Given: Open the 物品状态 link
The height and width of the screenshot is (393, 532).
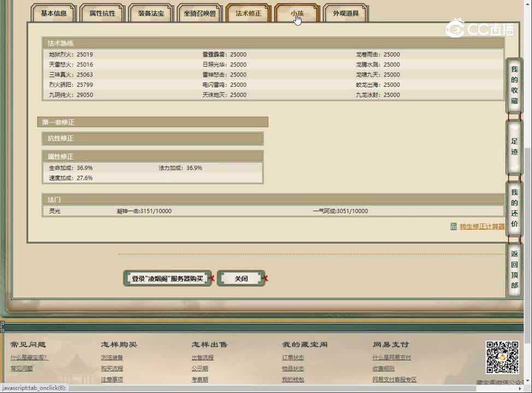Looking at the screenshot, I should (293, 368).
